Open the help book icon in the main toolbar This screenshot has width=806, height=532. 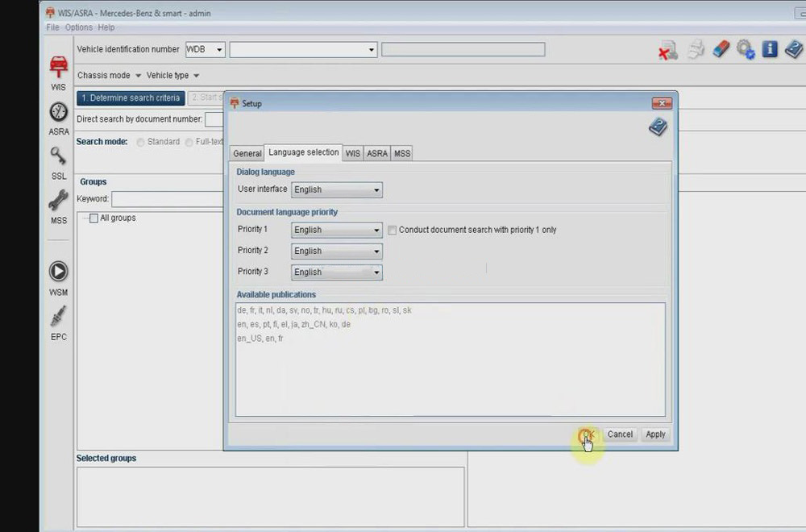[x=794, y=49]
